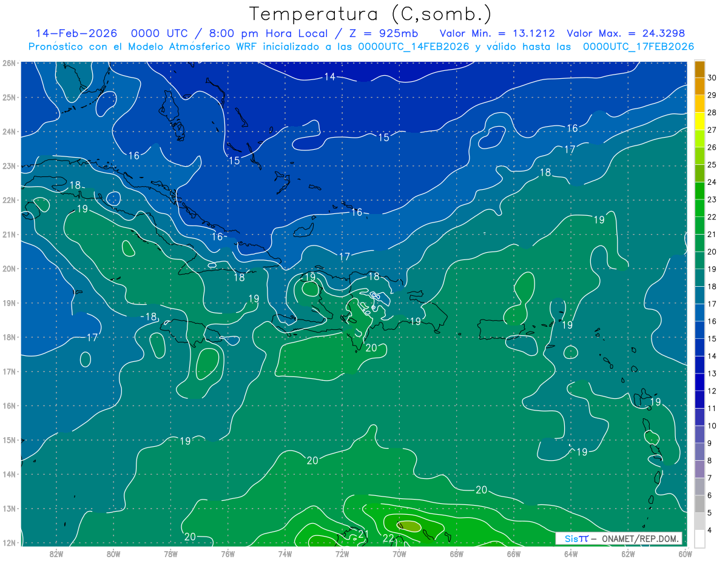This screenshot has height=562, width=728.
Task: Click the '21' label on the color scale
Action: click(x=712, y=235)
